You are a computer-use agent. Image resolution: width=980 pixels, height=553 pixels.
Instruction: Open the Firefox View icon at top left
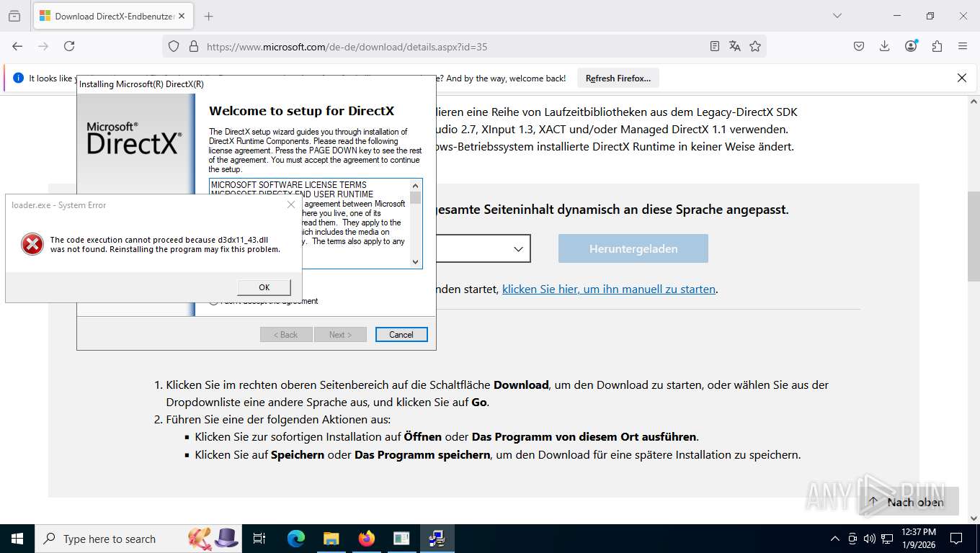pos(14,16)
